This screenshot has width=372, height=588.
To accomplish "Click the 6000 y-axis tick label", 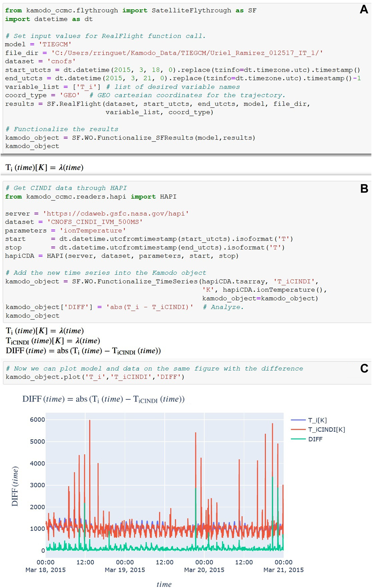I will (x=37, y=420).
